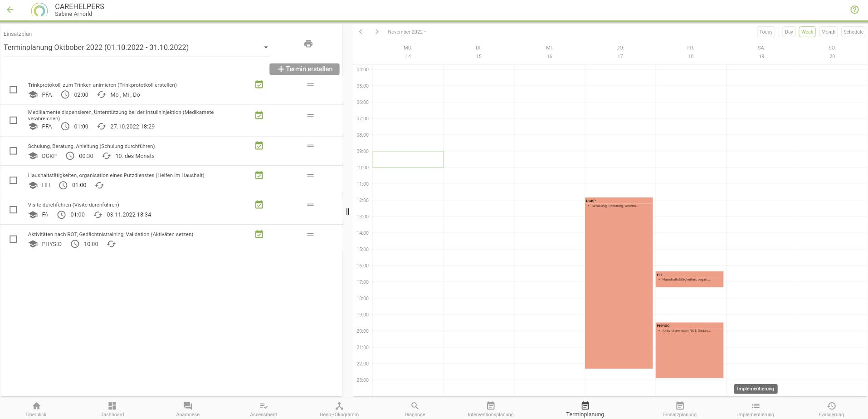Click the print icon
The image size is (868, 419).
coord(308,44)
